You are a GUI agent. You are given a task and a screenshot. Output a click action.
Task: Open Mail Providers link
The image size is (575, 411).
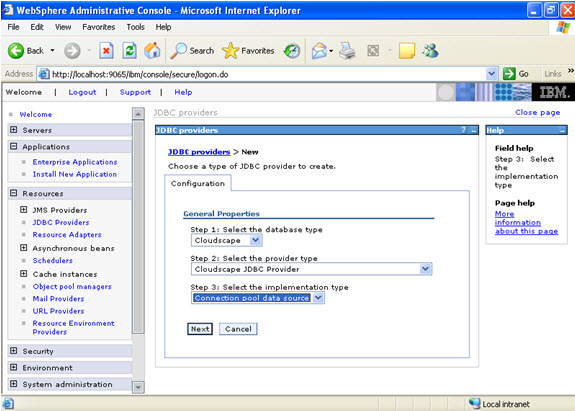click(58, 298)
